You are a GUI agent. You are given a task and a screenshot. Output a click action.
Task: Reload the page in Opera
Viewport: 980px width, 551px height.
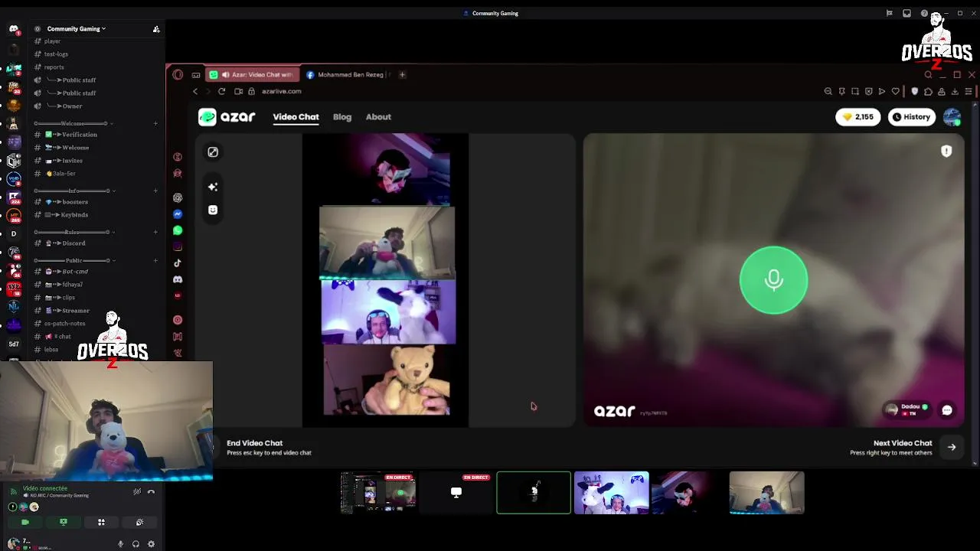click(221, 91)
